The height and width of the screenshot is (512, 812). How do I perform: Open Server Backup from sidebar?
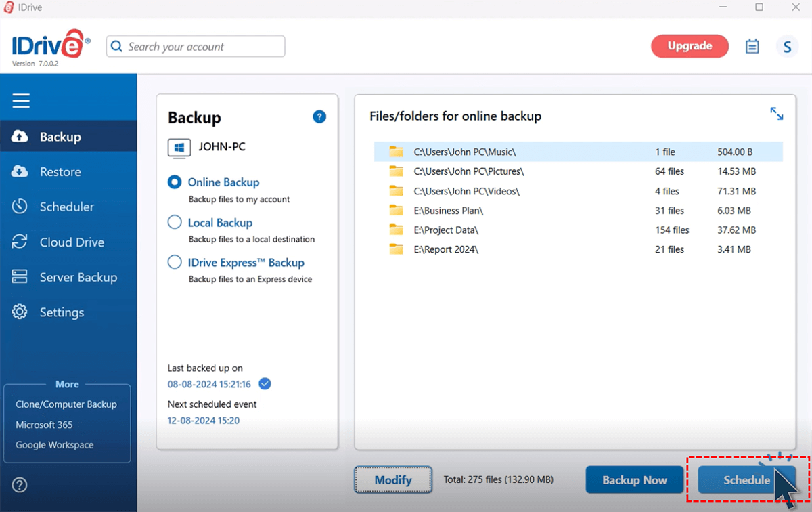pos(78,278)
